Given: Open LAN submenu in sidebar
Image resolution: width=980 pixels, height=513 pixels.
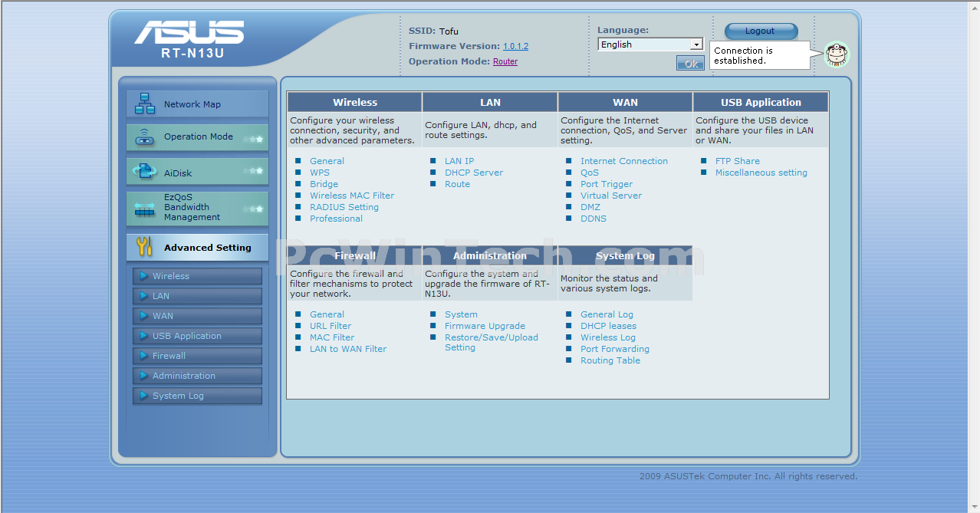Looking at the screenshot, I should tap(198, 296).
